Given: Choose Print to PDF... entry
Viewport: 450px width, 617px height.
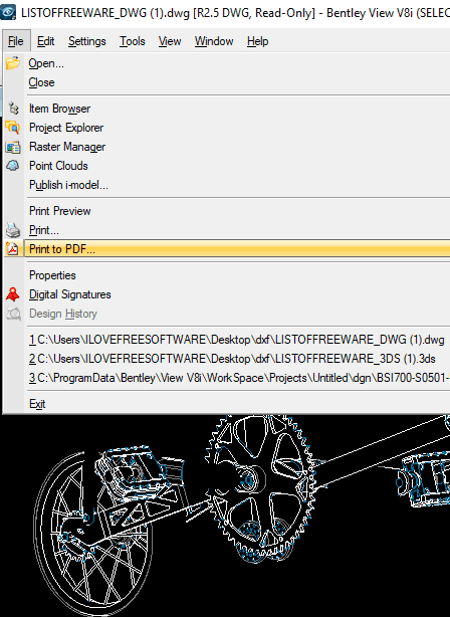Looking at the screenshot, I should pos(227,249).
